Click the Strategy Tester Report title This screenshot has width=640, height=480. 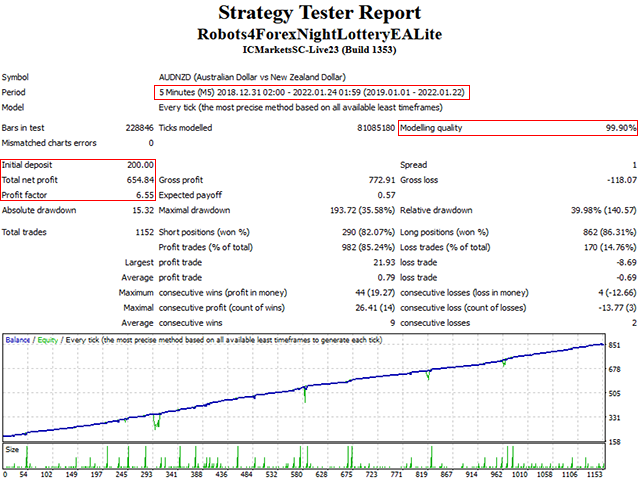[319, 14]
